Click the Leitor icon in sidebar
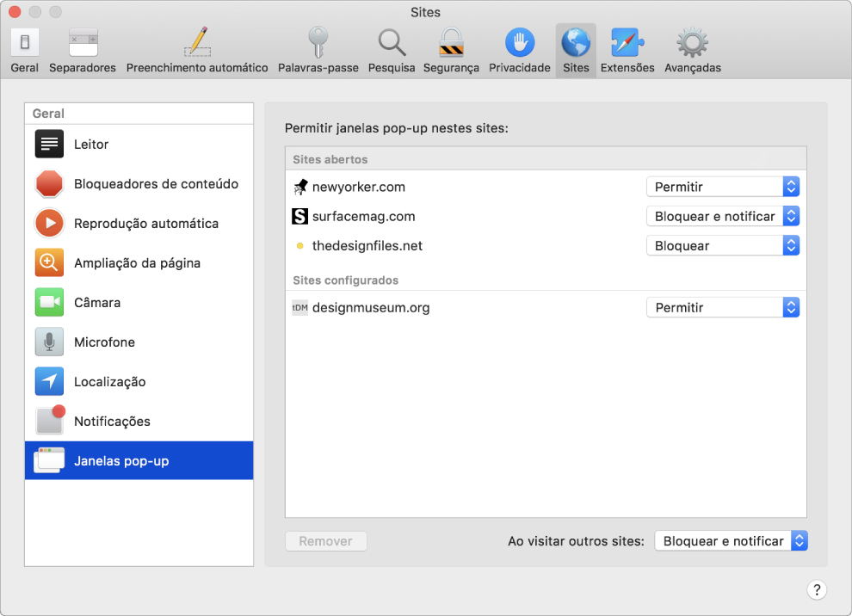This screenshot has height=616, width=852. point(49,144)
